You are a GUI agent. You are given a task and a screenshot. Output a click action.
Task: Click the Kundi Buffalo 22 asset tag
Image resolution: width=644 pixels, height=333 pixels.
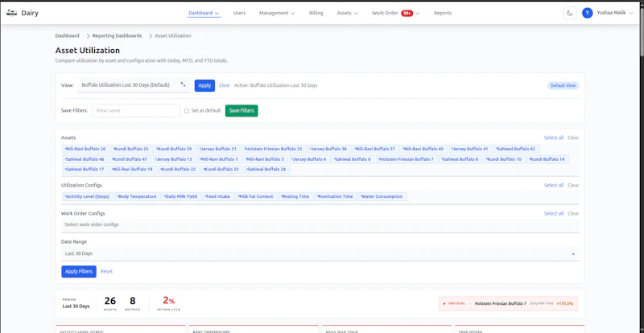pyautogui.click(x=178, y=169)
